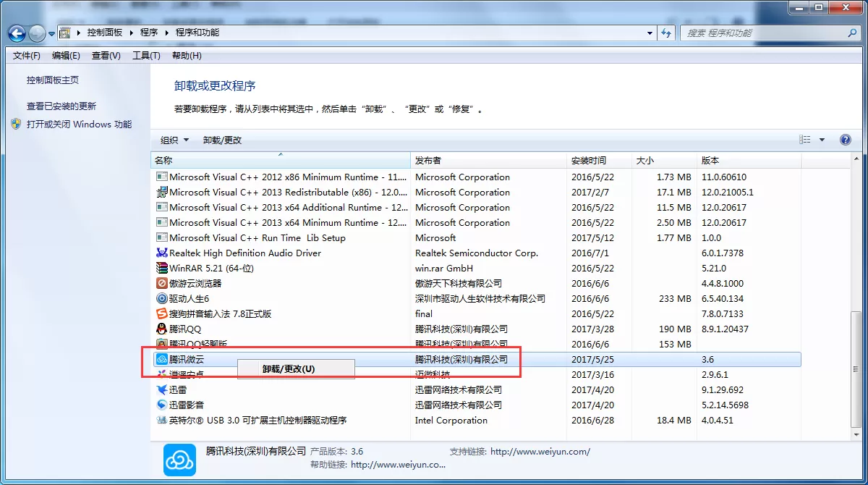The image size is (868, 485).
Task: Click the search magnifier icon
Action: 852,33
